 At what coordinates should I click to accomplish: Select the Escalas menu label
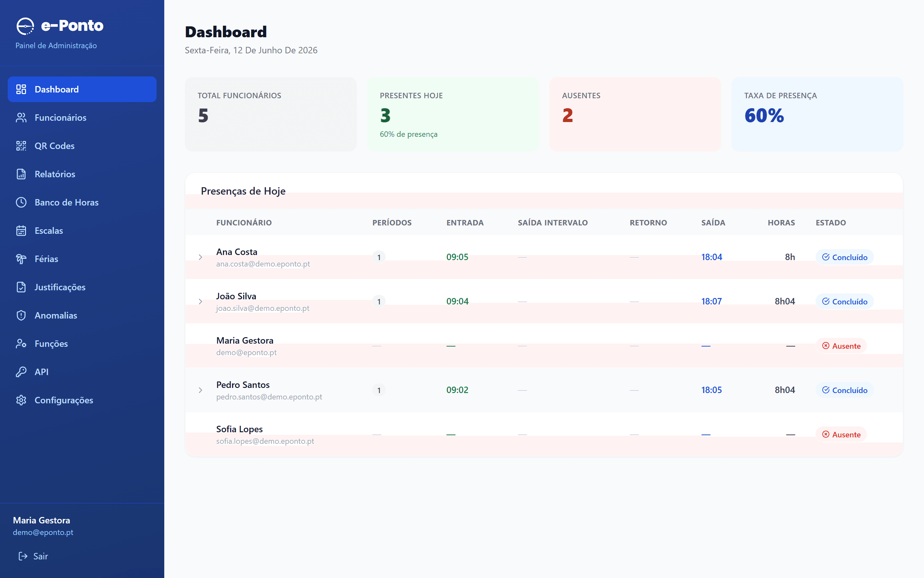49,231
